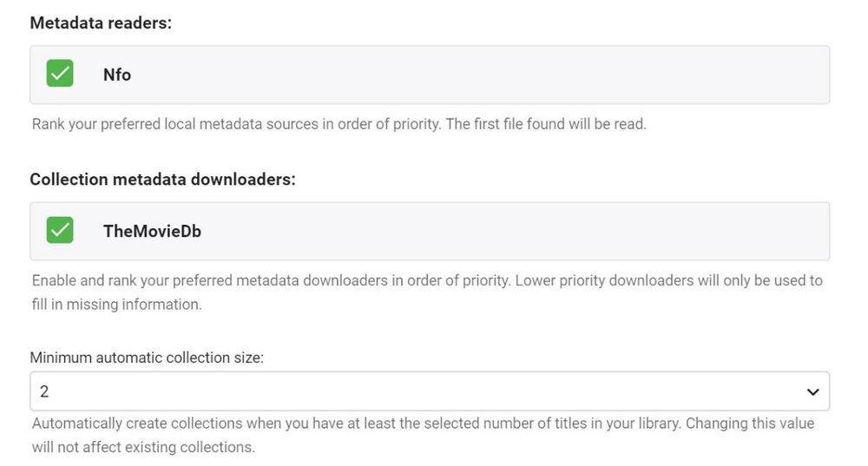Click the 'will not affect existing collections' line
This screenshot has width=868, height=466.
[x=143, y=448]
